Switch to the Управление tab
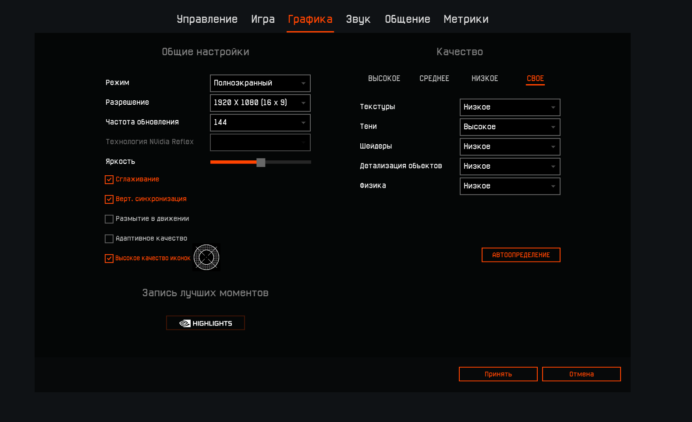The width and height of the screenshot is (692, 422). [207, 19]
